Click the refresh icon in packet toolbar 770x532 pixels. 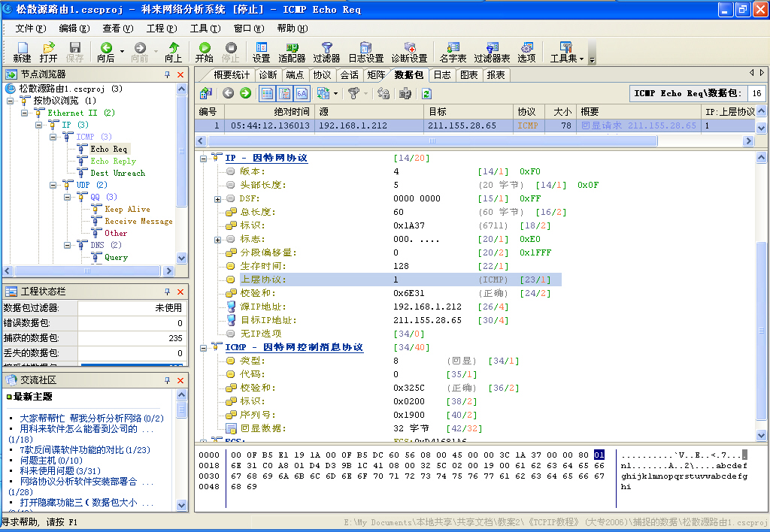tap(426, 93)
